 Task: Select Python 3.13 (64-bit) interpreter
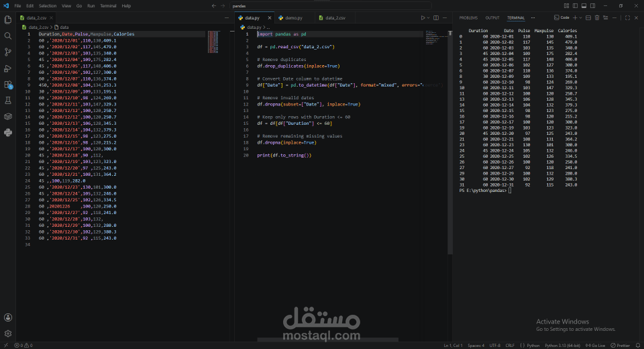click(x=563, y=345)
